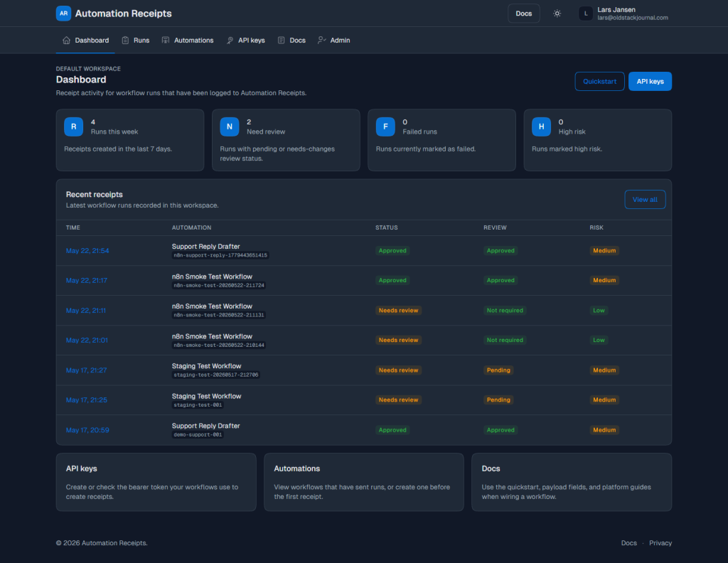This screenshot has width=728, height=563.
Task: Open the Privacy link in the footer
Action: point(660,543)
